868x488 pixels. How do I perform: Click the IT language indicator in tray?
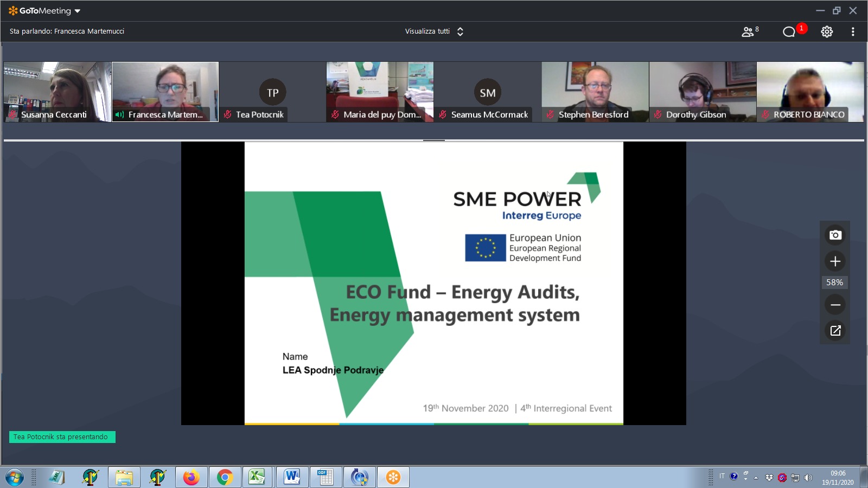pyautogui.click(x=722, y=476)
